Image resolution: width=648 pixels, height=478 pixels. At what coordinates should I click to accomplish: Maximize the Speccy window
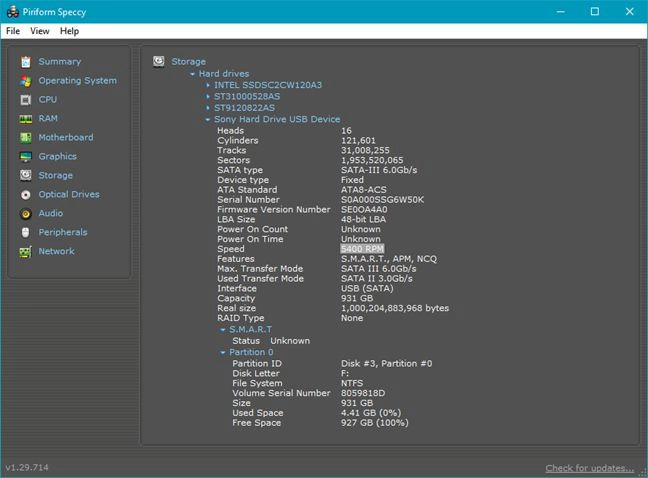(595, 12)
